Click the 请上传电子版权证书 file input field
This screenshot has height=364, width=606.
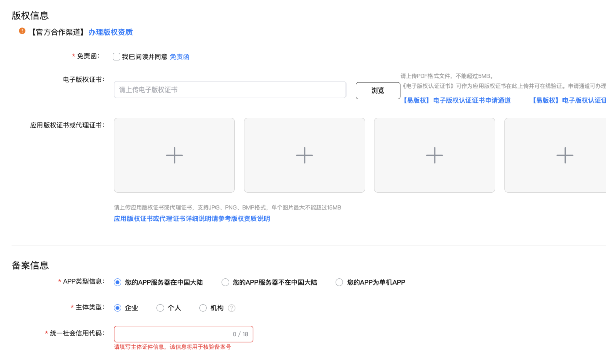pyautogui.click(x=230, y=89)
